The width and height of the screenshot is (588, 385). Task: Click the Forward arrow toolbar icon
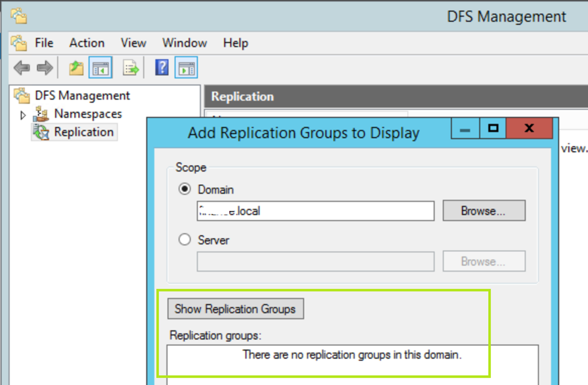point(44,68)
